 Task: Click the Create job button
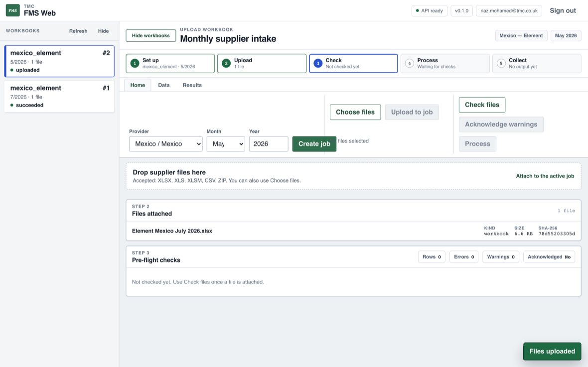pyautogui.click(x=314, y=144)
